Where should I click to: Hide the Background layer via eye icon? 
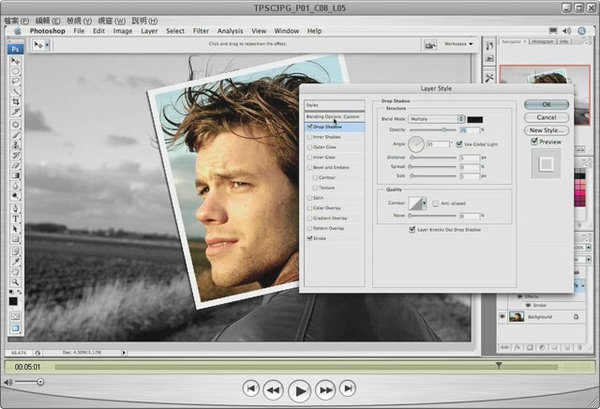(x=503, y=316)
